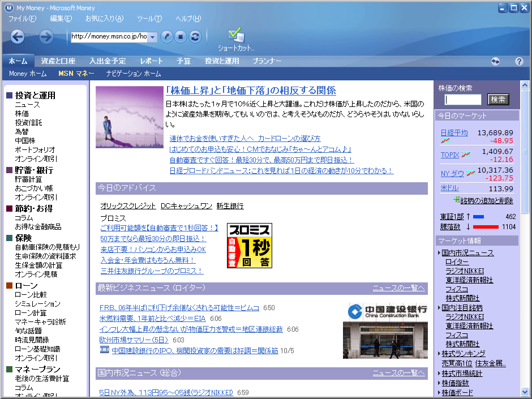Switch to the プランナー tab
Image resolution: width=532 pixels, height=399 pixels.
[x=267, y=61]
